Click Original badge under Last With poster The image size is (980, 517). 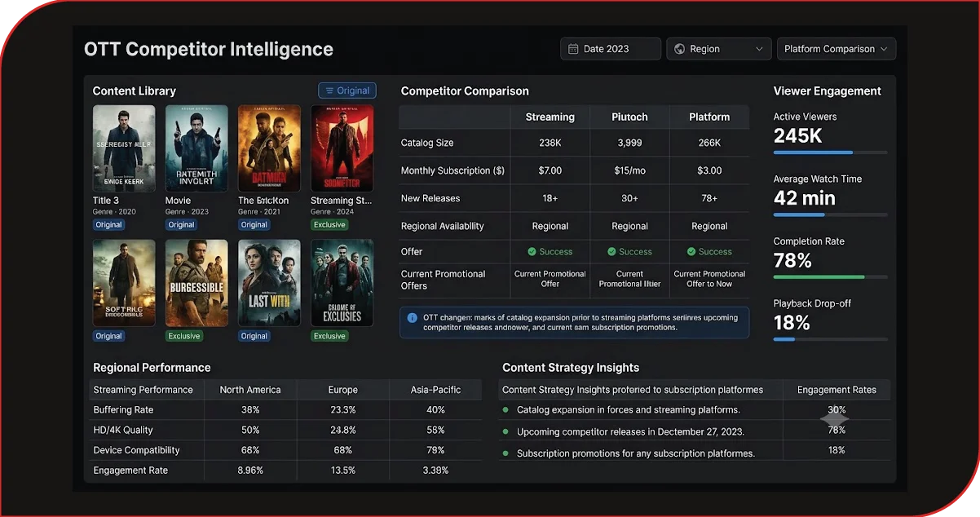tap(254, 336)
